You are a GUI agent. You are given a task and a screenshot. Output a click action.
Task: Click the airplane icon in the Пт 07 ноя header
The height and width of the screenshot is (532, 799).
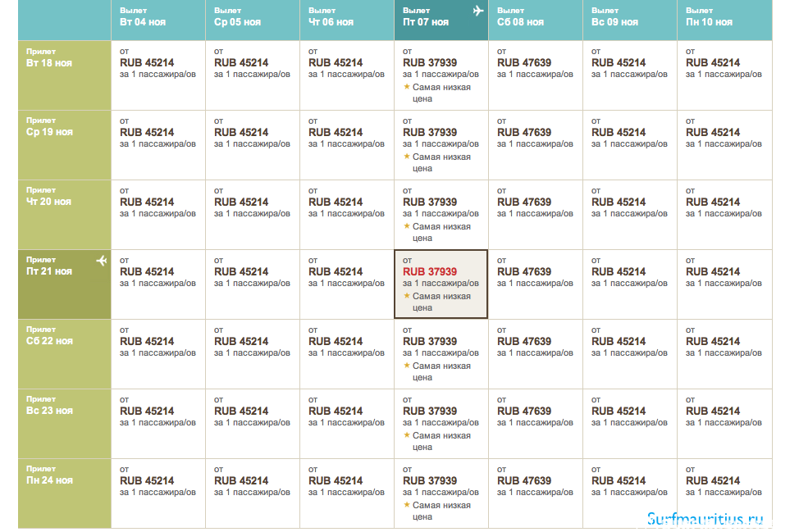[478, 11]
